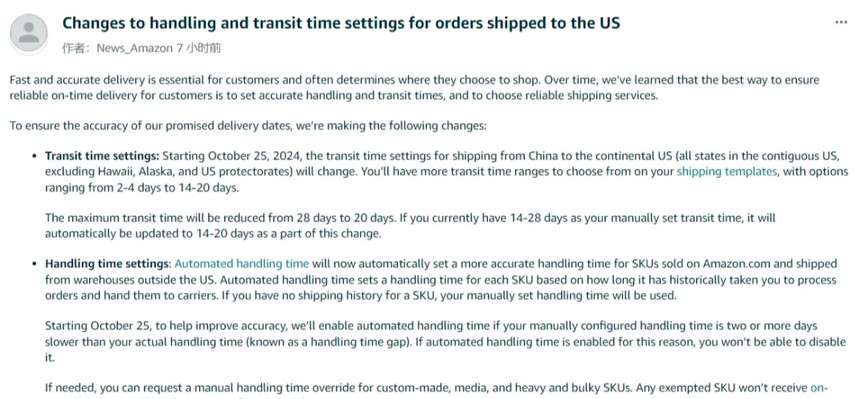The width and height of the screenshot is (868, 399).
Task: Click the paragraph starting 'If needed, you can request'
Action: coord(436,388)
